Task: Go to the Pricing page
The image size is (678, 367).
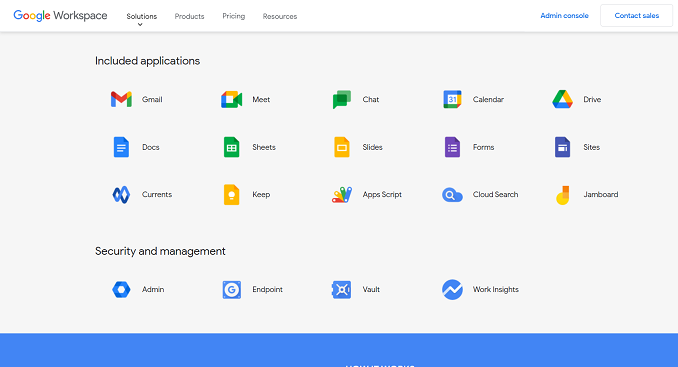Action: (x=233, y=16)
